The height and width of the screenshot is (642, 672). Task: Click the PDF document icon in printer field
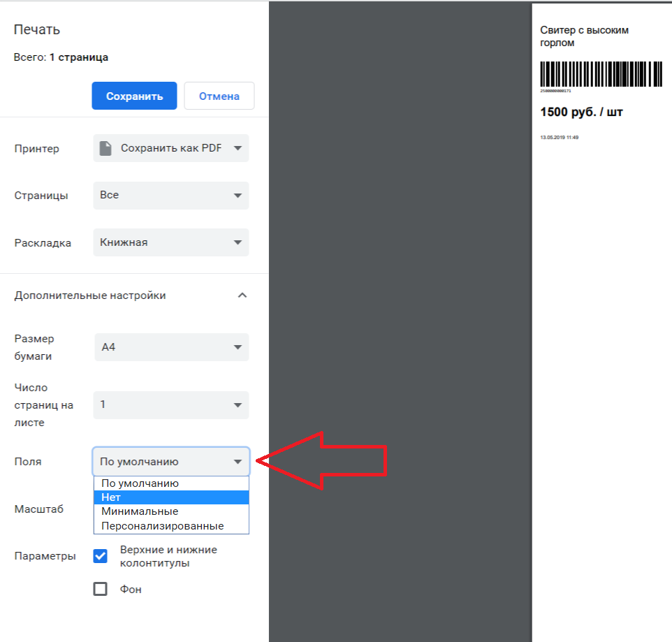pyautogui.click(x=105, y=148)
